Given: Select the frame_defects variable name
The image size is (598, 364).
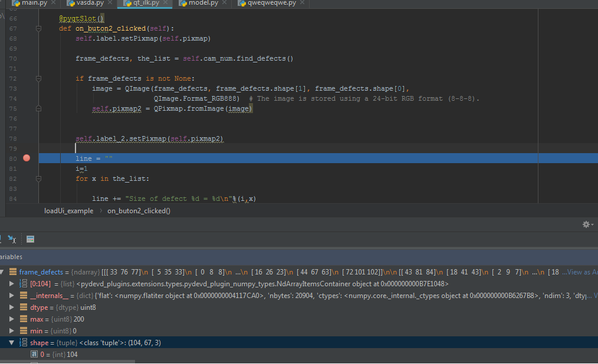Looking at the screenshot, I should pyautogui.click(x=41, y=272).
